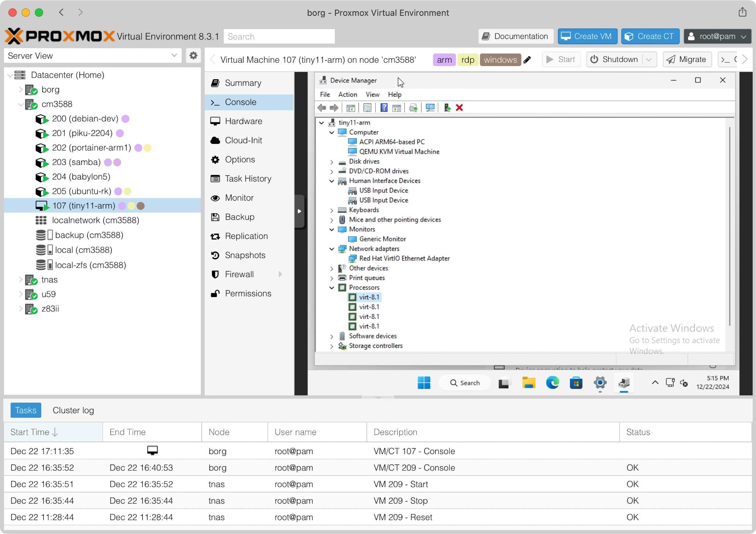Image resolution: width=756 pixels, height=534 pixels.
Task: Click the console monitor icon in task row
Action: (152, 450)
